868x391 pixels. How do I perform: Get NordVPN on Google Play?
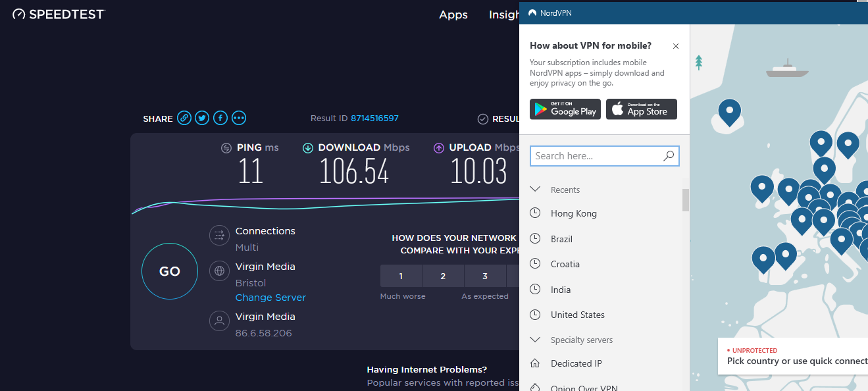[565, 109]
